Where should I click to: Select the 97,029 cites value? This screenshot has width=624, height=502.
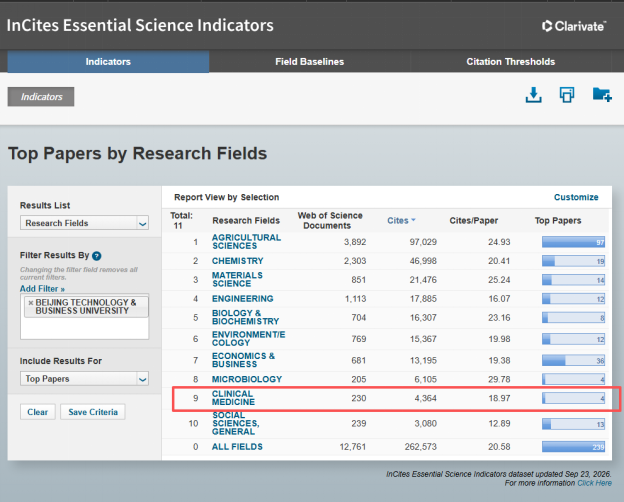[423, 242]
